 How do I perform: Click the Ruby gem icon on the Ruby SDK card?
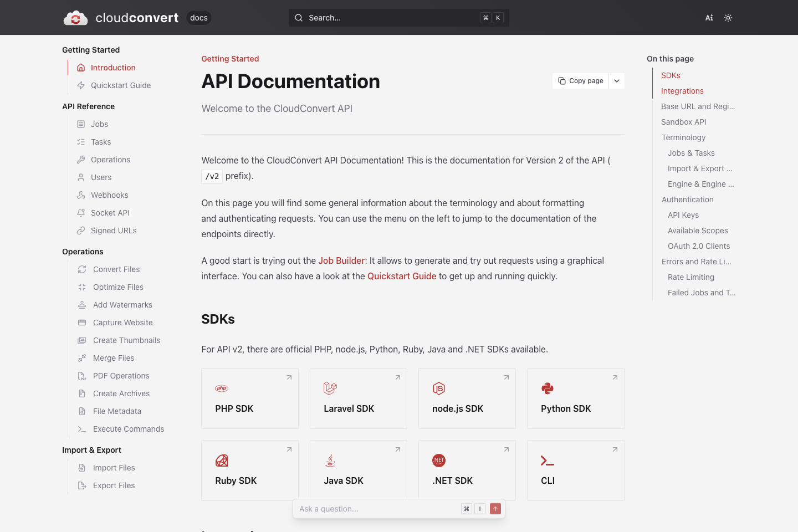tap(222, 461)
